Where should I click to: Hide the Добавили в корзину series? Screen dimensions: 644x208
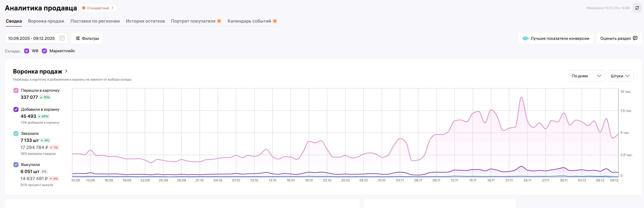click(x=16, y=109)
